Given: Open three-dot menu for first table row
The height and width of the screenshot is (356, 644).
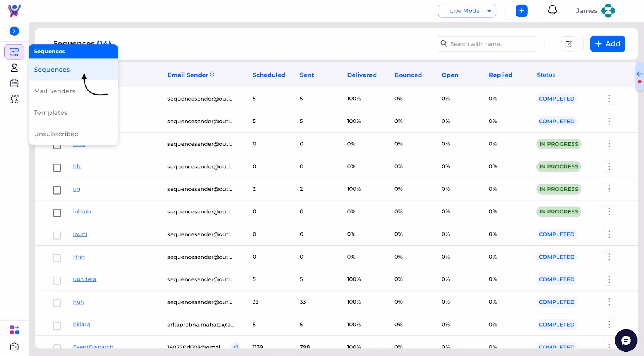Looking at the screenshot, I should 609,99.
